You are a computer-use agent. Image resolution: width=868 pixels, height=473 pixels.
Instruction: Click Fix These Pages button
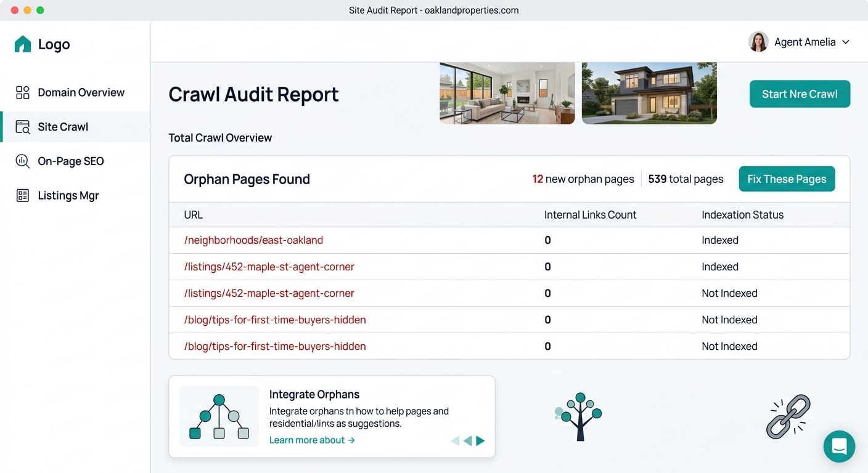tap(787, 179)
